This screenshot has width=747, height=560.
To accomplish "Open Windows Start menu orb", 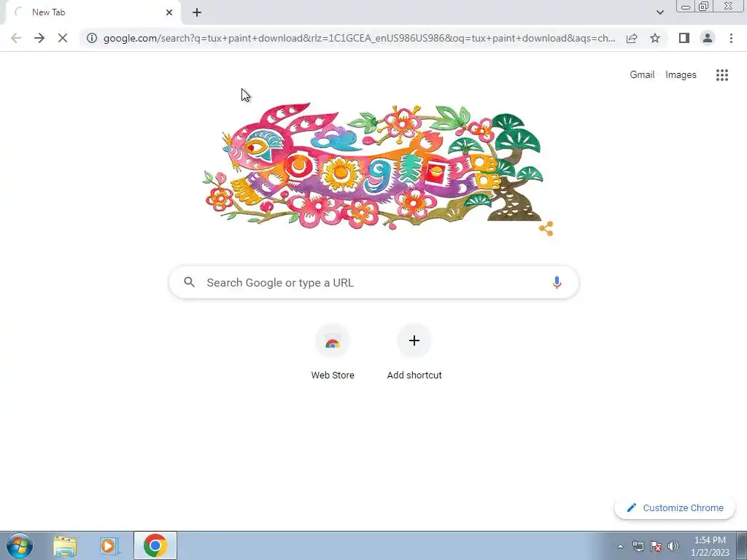I will tap(20, 545).
